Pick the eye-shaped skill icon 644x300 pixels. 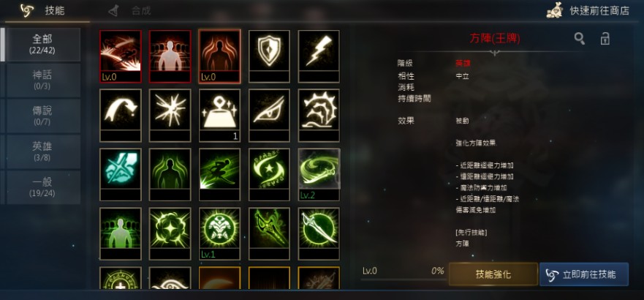tap(269, 116)
